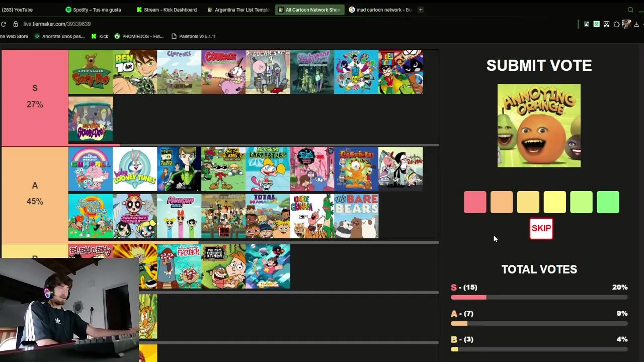
Task: Select the Clarence thumbnail
Action: (x=179, y=72)
